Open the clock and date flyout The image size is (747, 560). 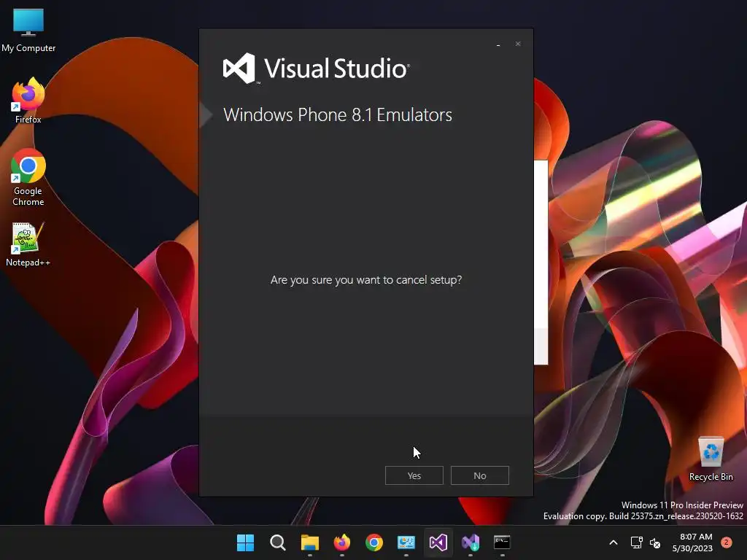pyautogui.click(x=692, y=542)
